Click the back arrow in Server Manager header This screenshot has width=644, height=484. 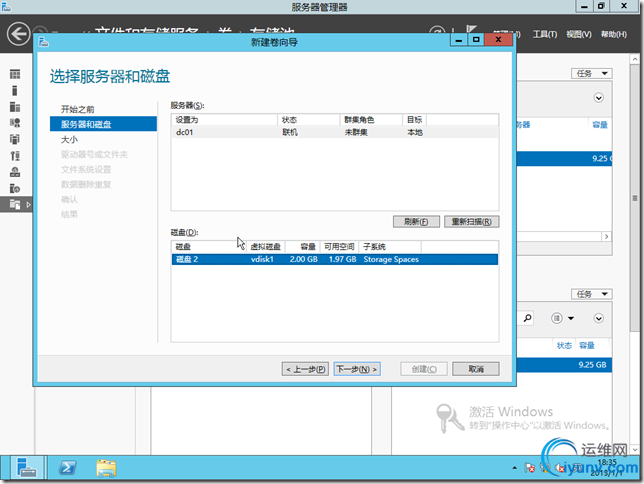(18, 34)
